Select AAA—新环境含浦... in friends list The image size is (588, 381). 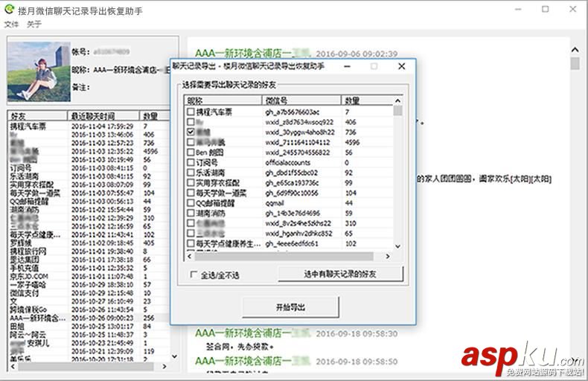(x=37, y=318)
